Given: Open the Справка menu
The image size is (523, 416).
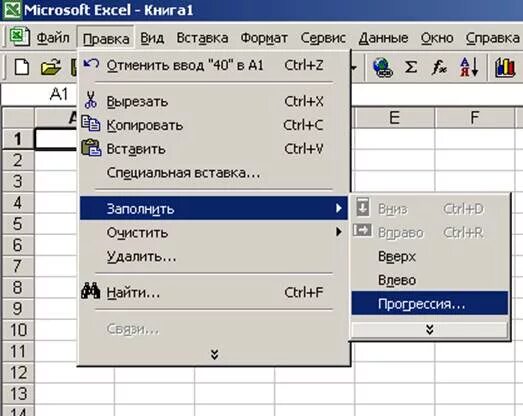Looking at the screenshot, I should click(x=492, y=38).
